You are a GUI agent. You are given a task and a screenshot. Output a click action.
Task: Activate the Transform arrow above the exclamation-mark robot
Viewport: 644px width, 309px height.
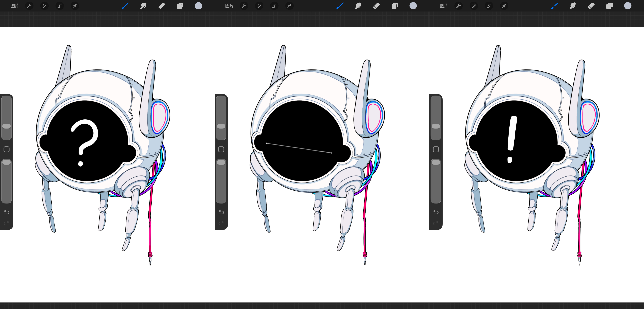(504, 6)
